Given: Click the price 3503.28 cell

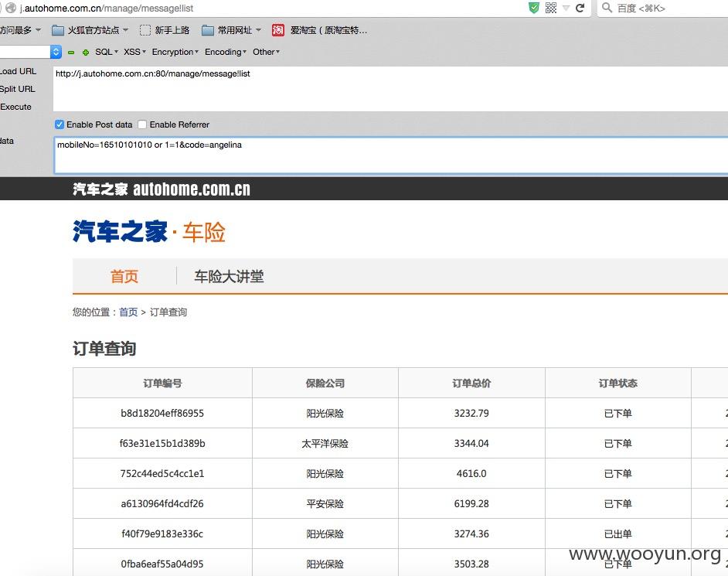Looking at the screenshot, I should [x=471, y=564].
